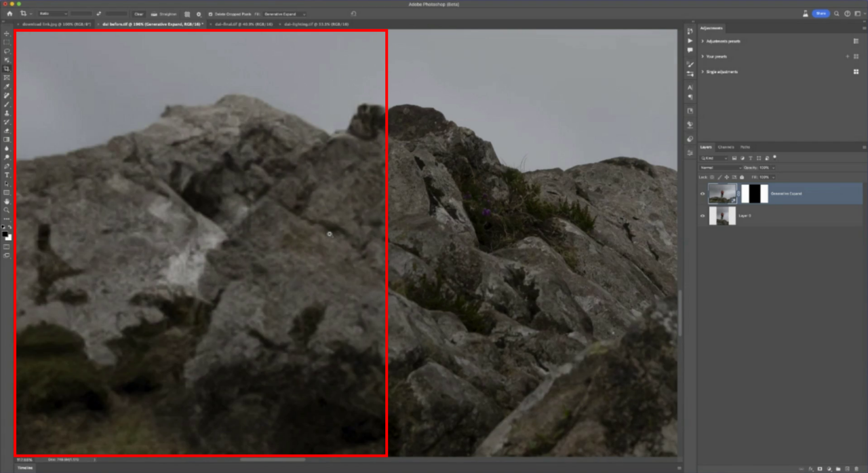This screenshot has width=868, height=473.
Task: Open the Layers panel menu icon
Action: coord(863,147)
